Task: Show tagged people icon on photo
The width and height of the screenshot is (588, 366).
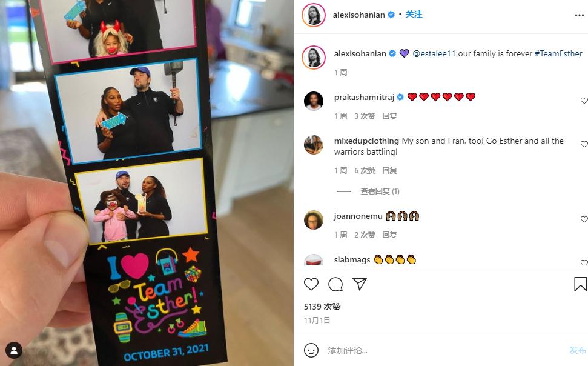Action: [14, 350]
